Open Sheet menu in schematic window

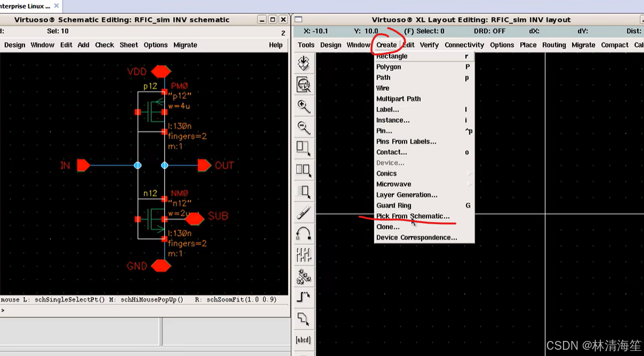pyautogui.click(x=129, y=45)
